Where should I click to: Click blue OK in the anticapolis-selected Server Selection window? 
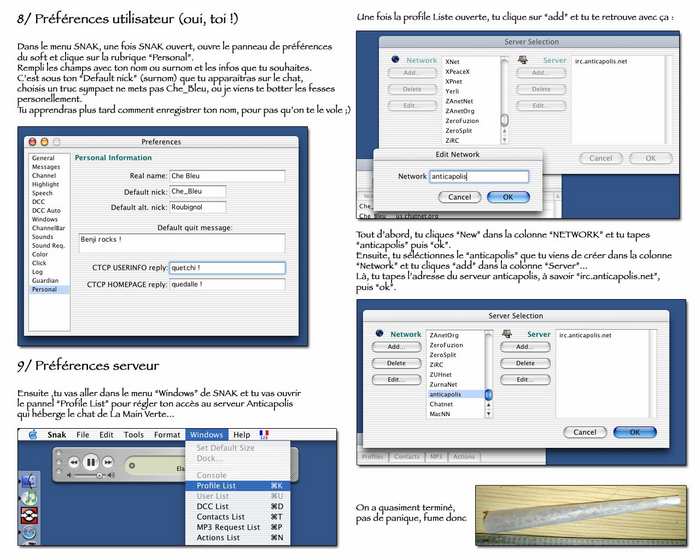coord(635,432)
